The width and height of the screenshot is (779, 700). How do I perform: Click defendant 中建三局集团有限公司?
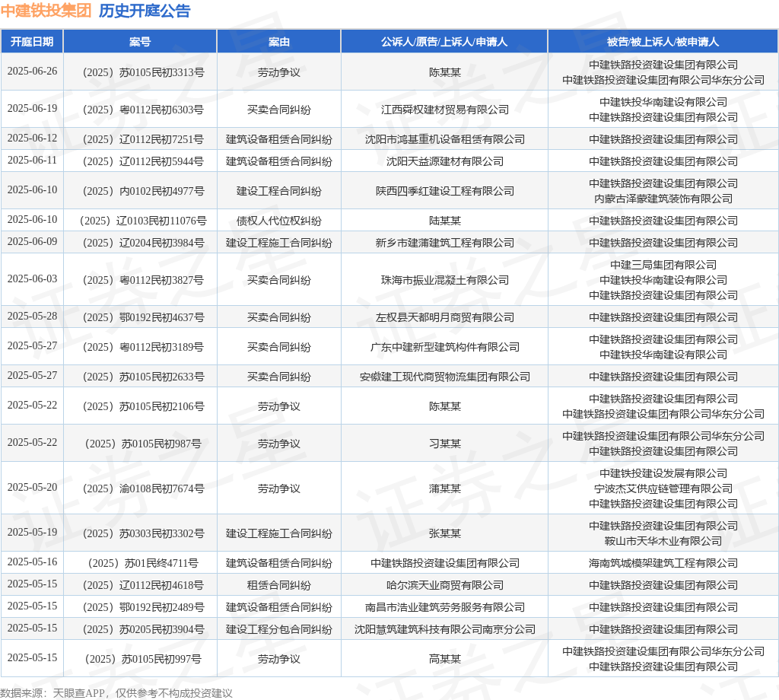(x=663, y=265)
